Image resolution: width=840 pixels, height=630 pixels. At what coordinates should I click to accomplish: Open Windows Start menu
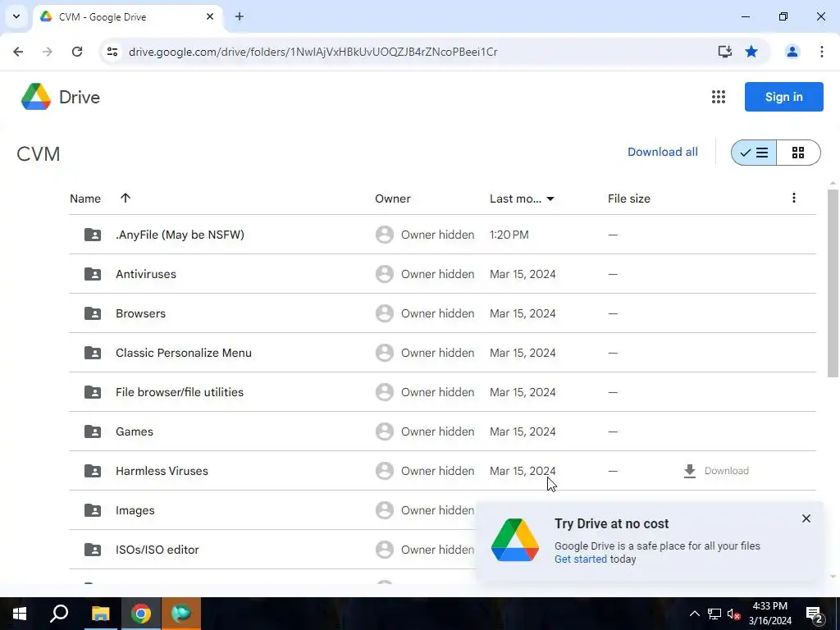[20, 614]
